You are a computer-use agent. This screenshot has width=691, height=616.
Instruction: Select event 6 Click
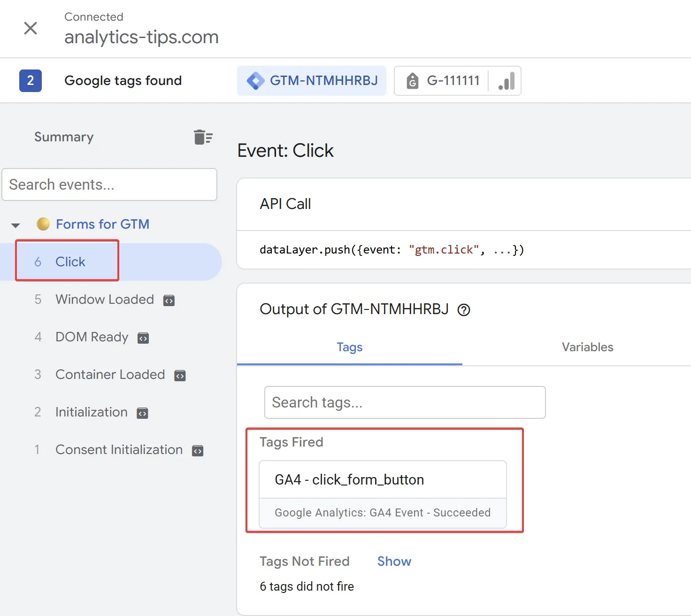[111, 262]
